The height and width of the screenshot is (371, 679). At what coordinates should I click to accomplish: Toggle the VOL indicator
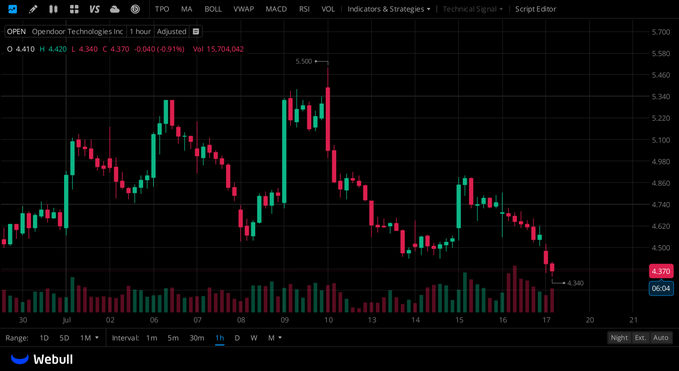(328, 9)
